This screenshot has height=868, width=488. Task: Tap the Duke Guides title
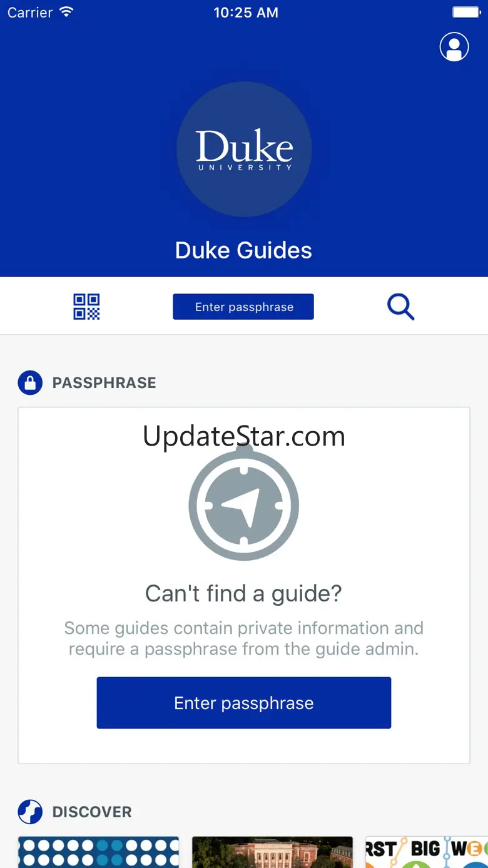[x=243, y=250]
